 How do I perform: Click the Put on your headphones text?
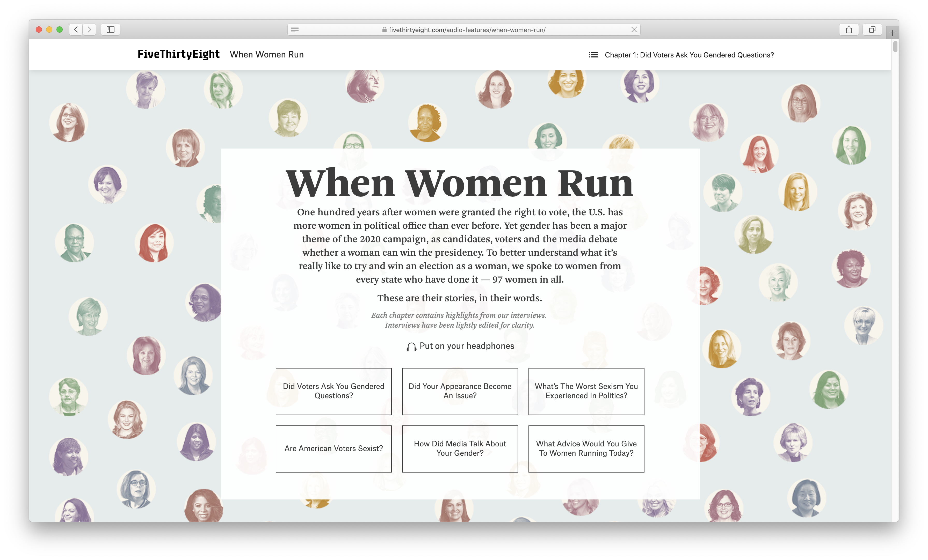click(x=467, y=346)
